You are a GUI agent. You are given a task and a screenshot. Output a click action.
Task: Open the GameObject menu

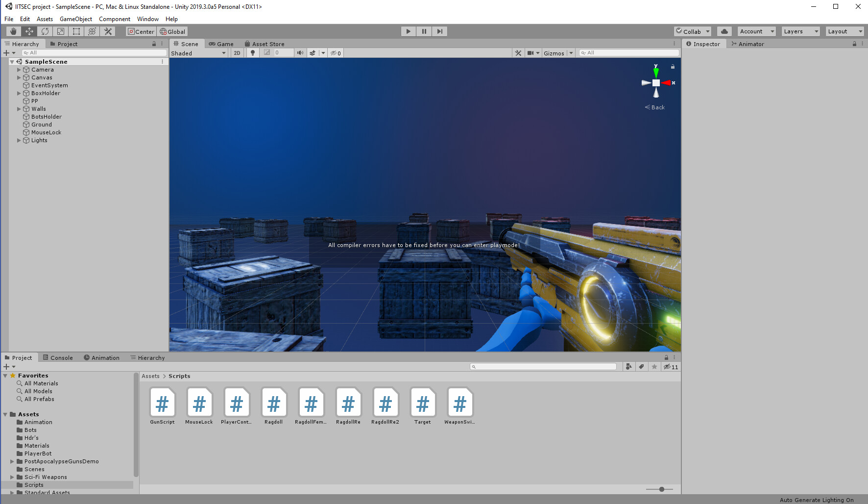[x=76, y=19]
